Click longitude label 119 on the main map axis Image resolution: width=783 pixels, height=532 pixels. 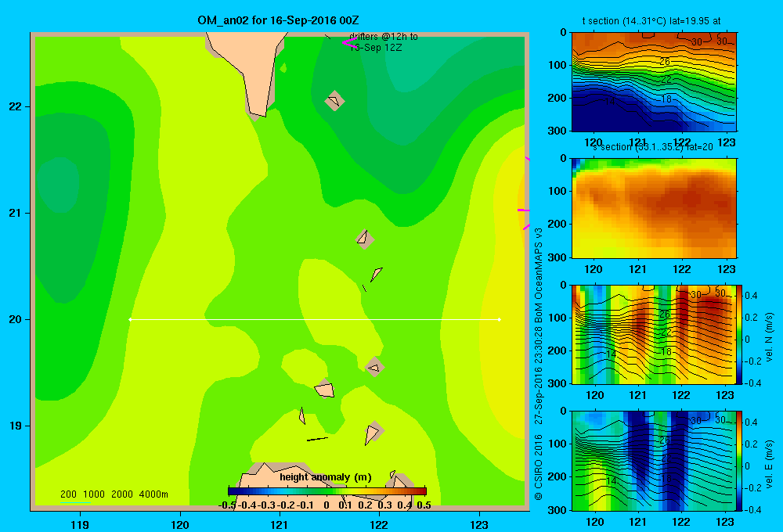pos(80,524)
